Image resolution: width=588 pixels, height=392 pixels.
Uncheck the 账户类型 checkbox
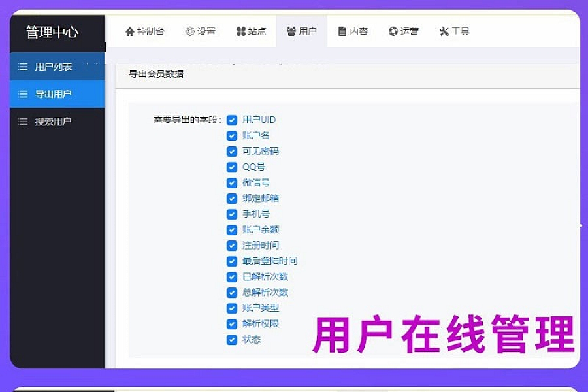pos(232,308)
